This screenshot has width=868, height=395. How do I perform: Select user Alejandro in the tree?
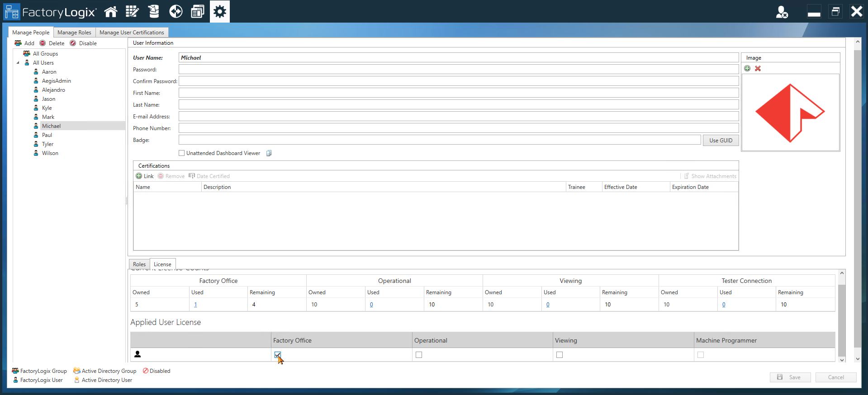tap(53, 90)
